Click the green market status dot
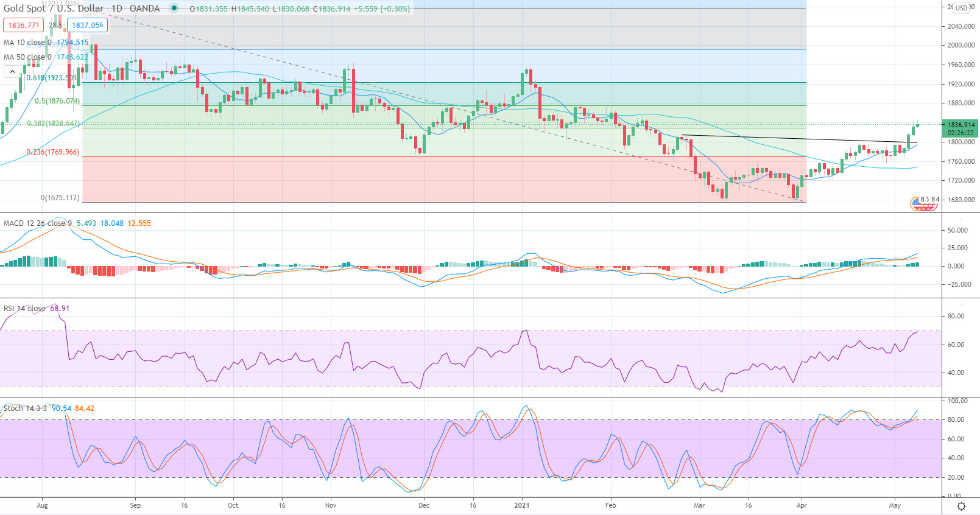This screenshot has height=515, width=980. pyautogui.click(x=175, y=9)
